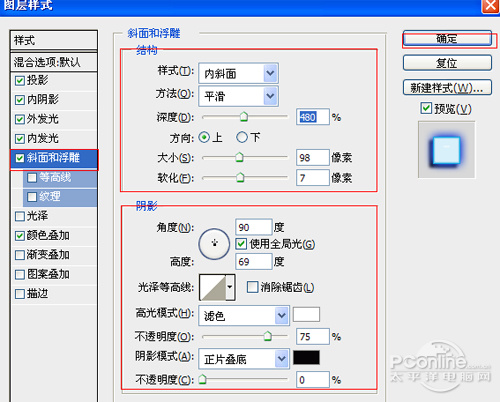Image resolution: width=500 pixels, height=402 pixels.
Task: Toggle the 使用全局光 checkbox
Action: (x=241, y=244)
